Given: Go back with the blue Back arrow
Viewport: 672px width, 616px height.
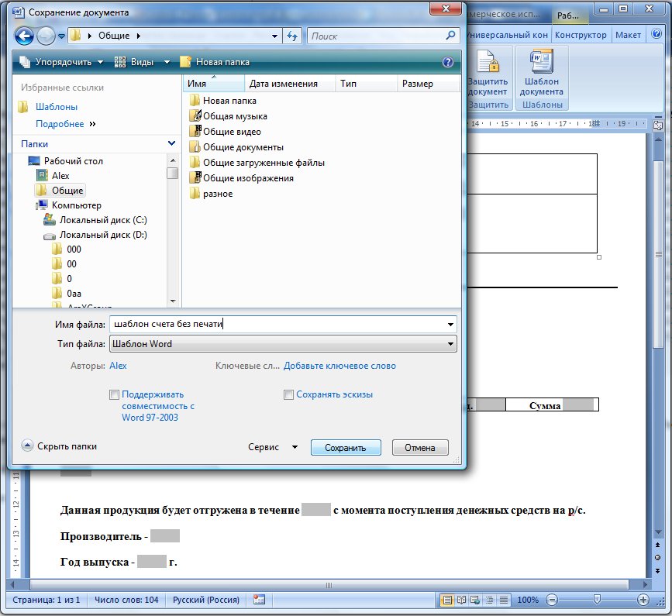Looking at the screenshot, I should tap(24, 36).
